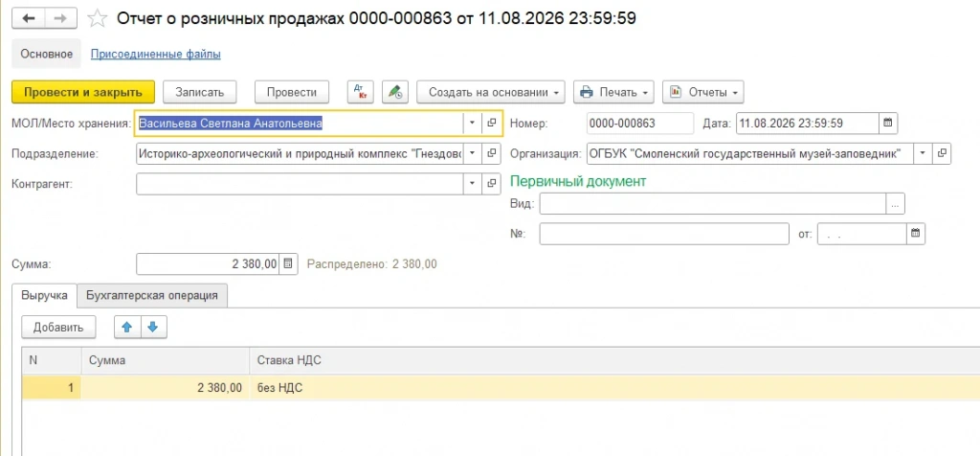This screenshot has width=980, height=456.
Task: Click Добавить to add a row
Action: tap(58, 327)
